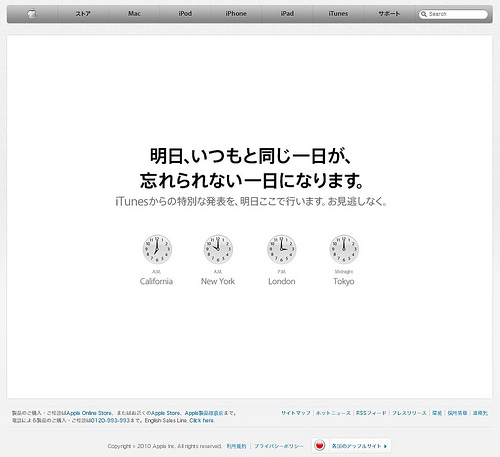The image size is (500, 457).
Task: Open the Apple製品取扱店 footer link
Action: click(204, 413)
